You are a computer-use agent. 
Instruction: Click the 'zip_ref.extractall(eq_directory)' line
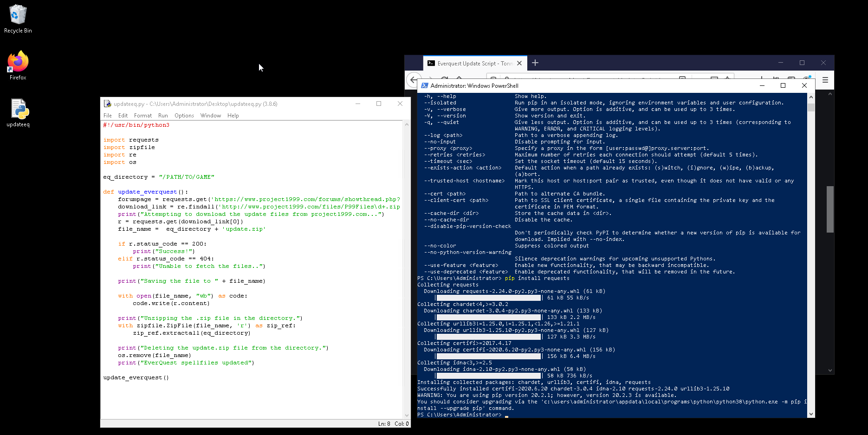192,333
